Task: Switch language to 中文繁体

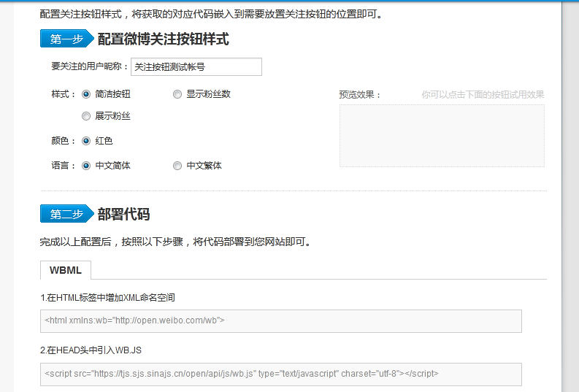Action: [177, 166]
